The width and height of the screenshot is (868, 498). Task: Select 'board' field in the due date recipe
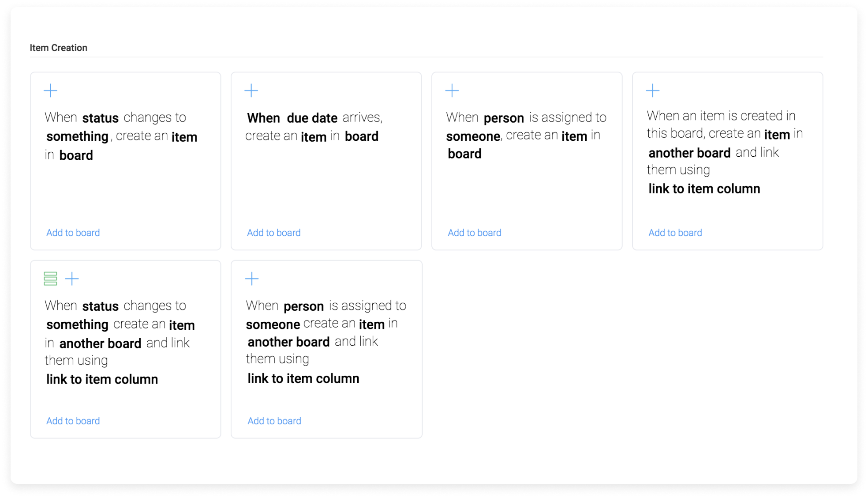(361, 136)
